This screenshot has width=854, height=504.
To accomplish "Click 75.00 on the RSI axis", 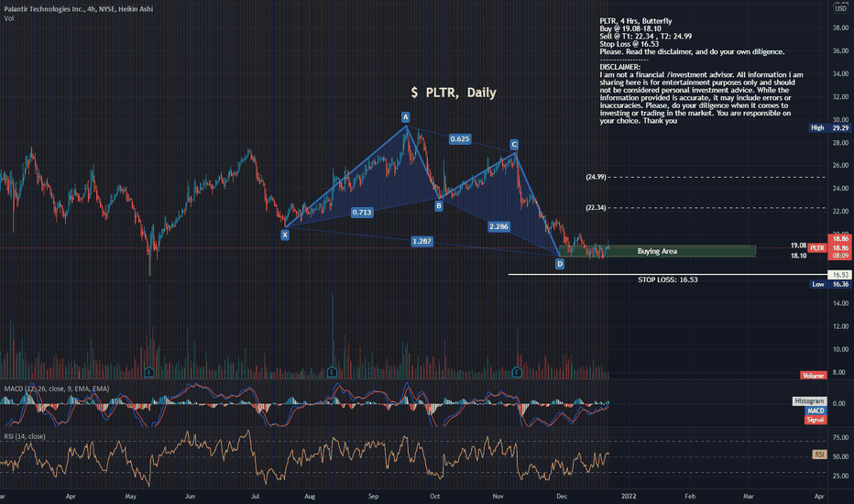I will click(840, 437).
